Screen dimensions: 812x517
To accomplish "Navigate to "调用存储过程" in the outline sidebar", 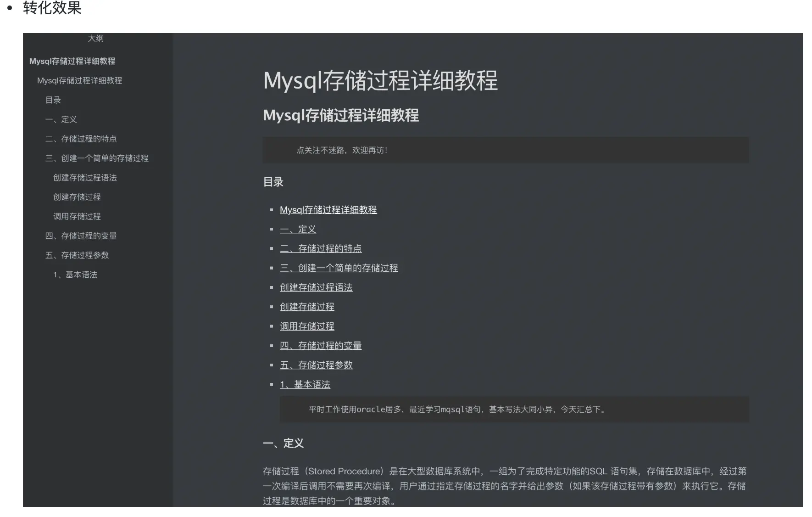I will point(77,216).
